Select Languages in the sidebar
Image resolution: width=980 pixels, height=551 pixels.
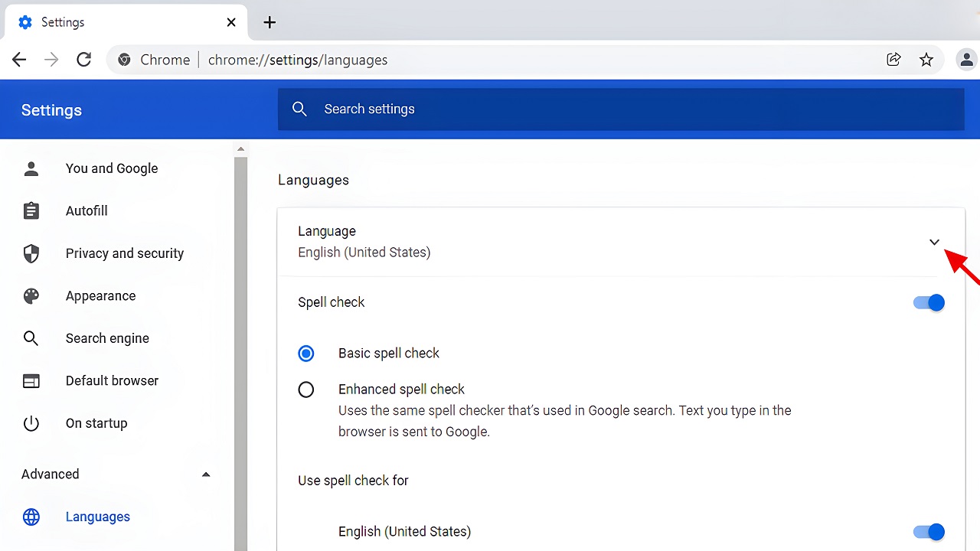pos(98,517)
